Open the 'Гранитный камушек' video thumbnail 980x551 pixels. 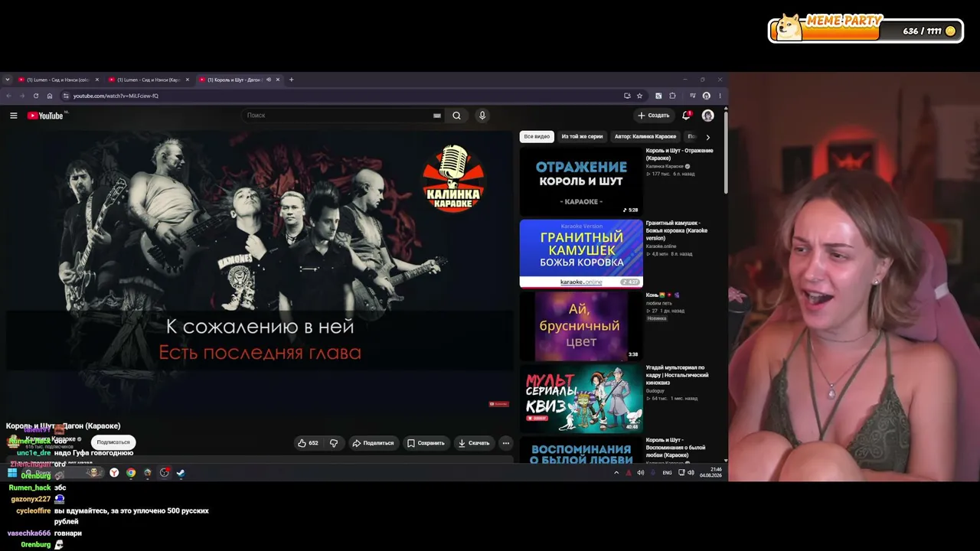pos(581,254)
